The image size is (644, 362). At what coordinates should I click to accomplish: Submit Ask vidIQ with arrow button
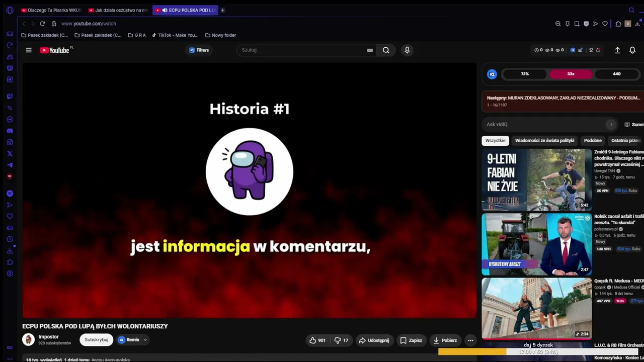pos(611,125)
